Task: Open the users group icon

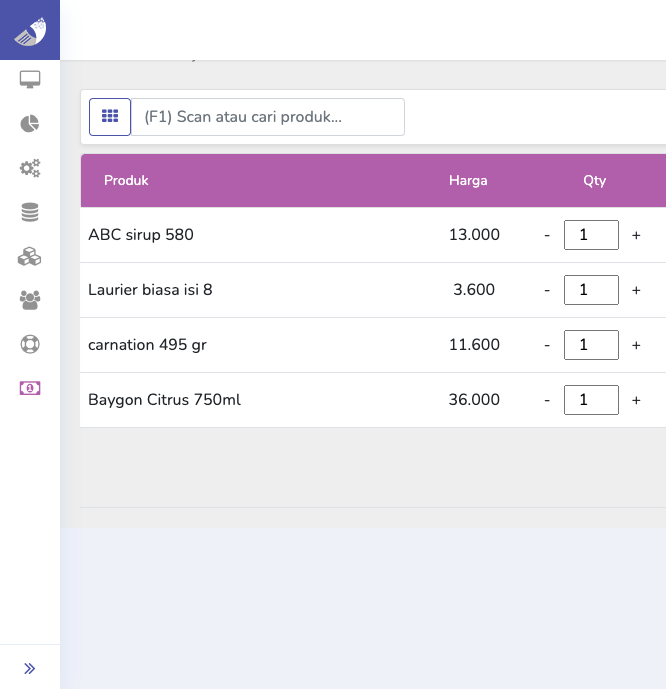Action: click(x=30, y=300)
